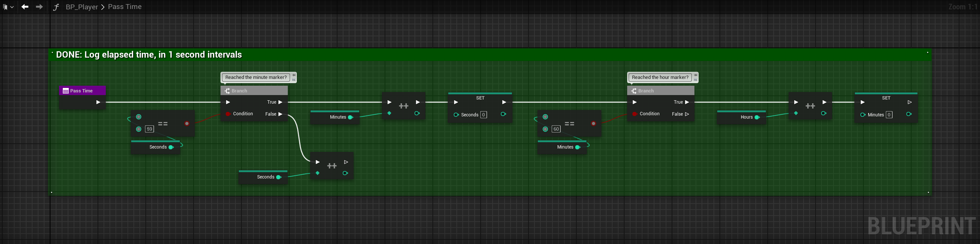Select the increment (++) node for Seconds
Screen dimensions: 980x244
(x=332, y=165)
